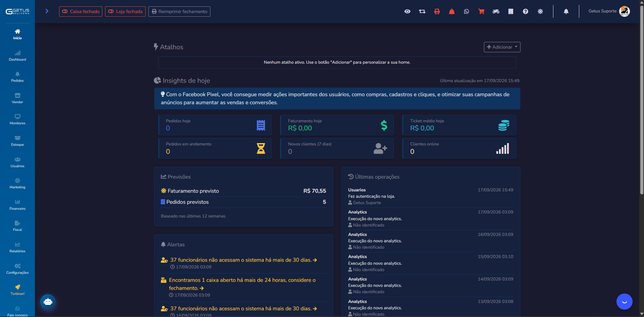Image resolution: width=644 pixels, height=317 pixels.
Task: Open Financeiro in the sidebar
Action: click(x=17, y=205)
